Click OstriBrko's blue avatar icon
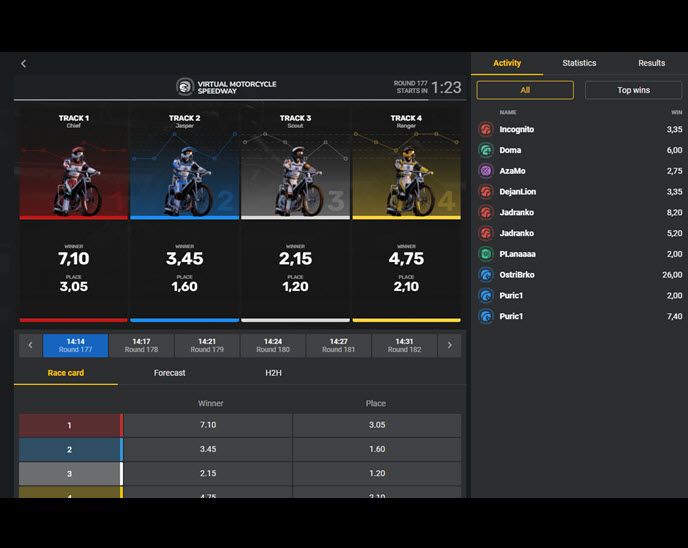 tap(485, 275)
